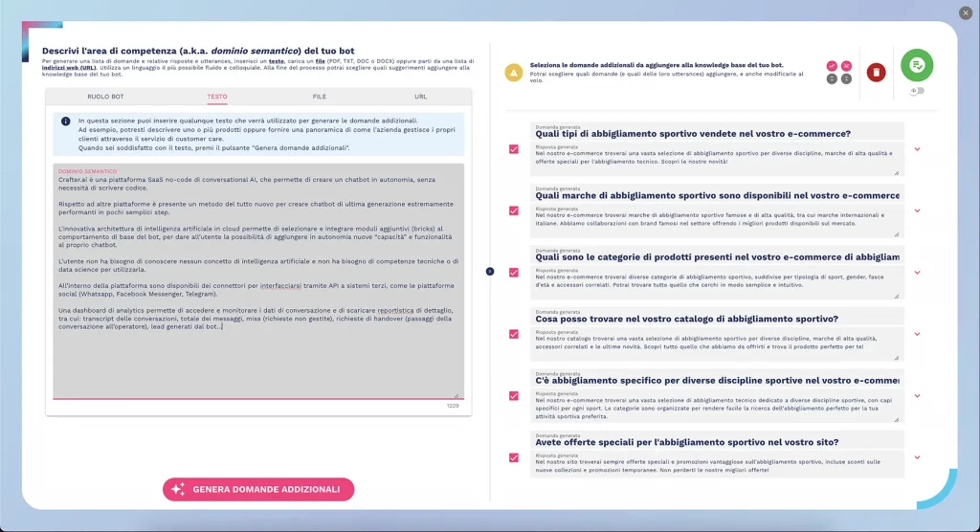Edit the answer under 'Quali tipi di abbigliamento sportivo'

click(x=717, y=160)
